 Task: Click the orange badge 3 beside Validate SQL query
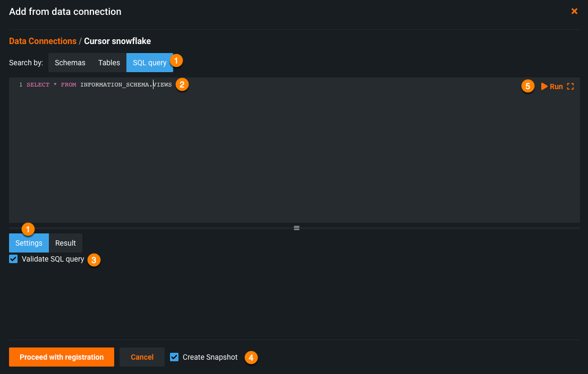point(93,260)
